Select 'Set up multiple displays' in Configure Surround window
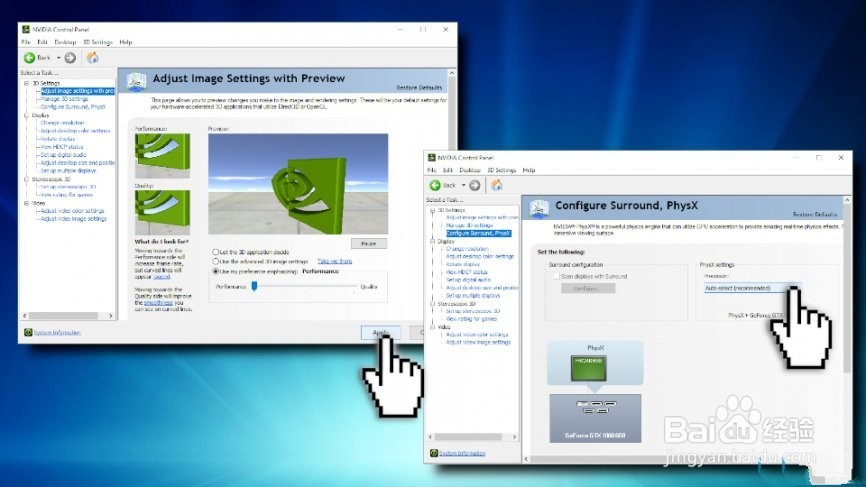 pos(473,295)
